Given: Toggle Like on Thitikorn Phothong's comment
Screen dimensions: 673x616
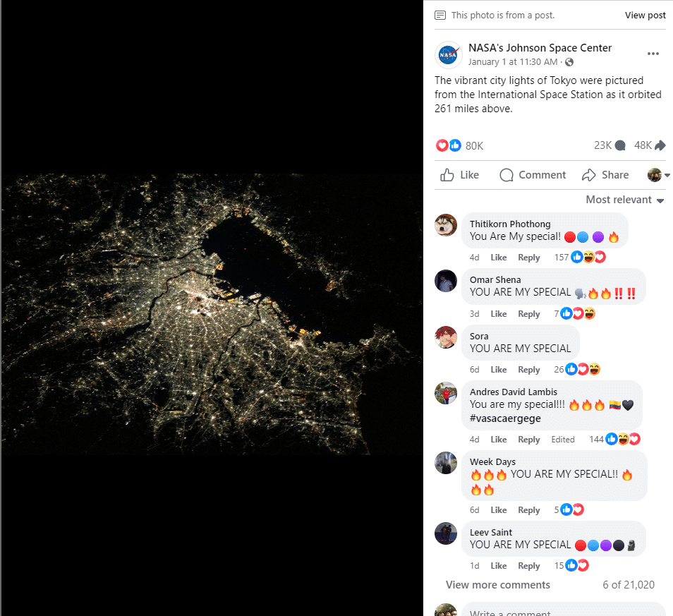Looking at the screenshot, I should pos(499,258).
